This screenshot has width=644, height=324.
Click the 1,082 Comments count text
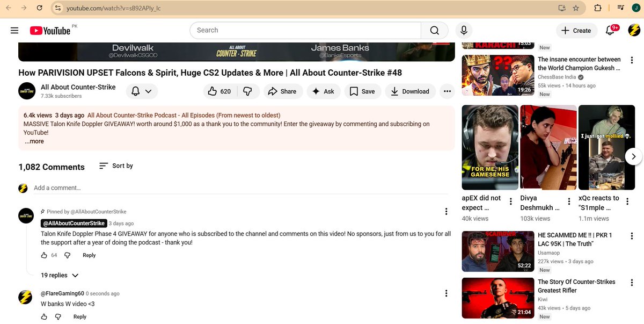[52, 167]
